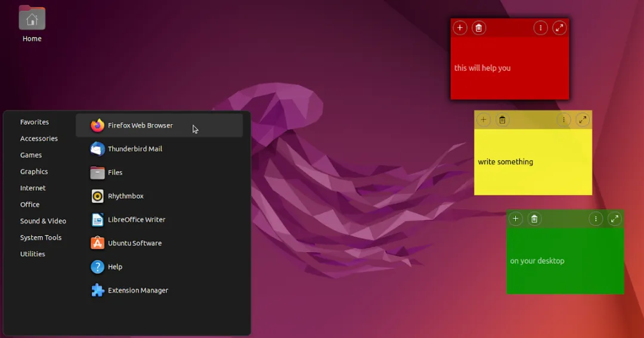Click the "Extension Manager" label
Screen dimensions: 644x338
click(138, 290)
